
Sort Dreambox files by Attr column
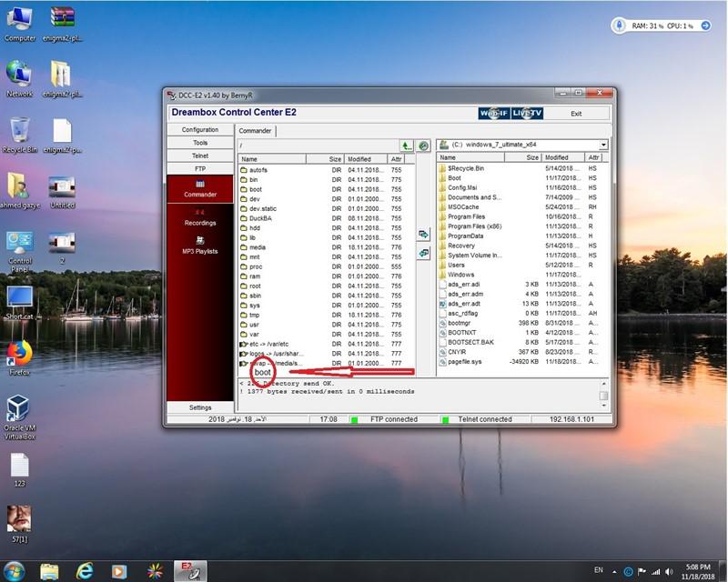[396, 159]
